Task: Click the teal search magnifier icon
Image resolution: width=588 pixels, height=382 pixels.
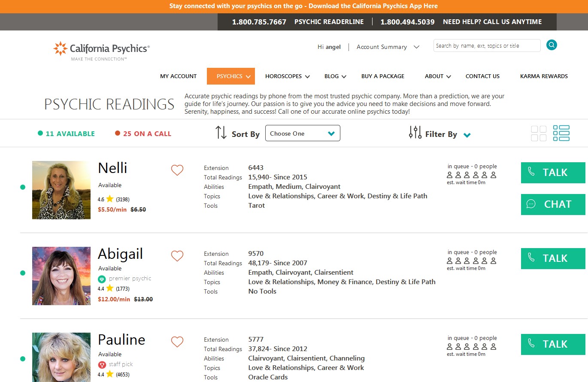Action: coord(552,45)
